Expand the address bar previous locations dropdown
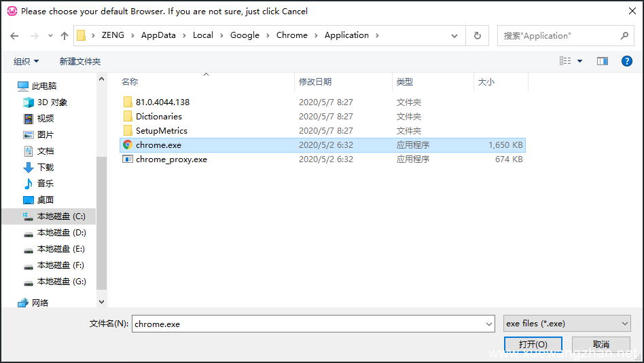This screenshot has width=644, height=363. tap(454, 35)
